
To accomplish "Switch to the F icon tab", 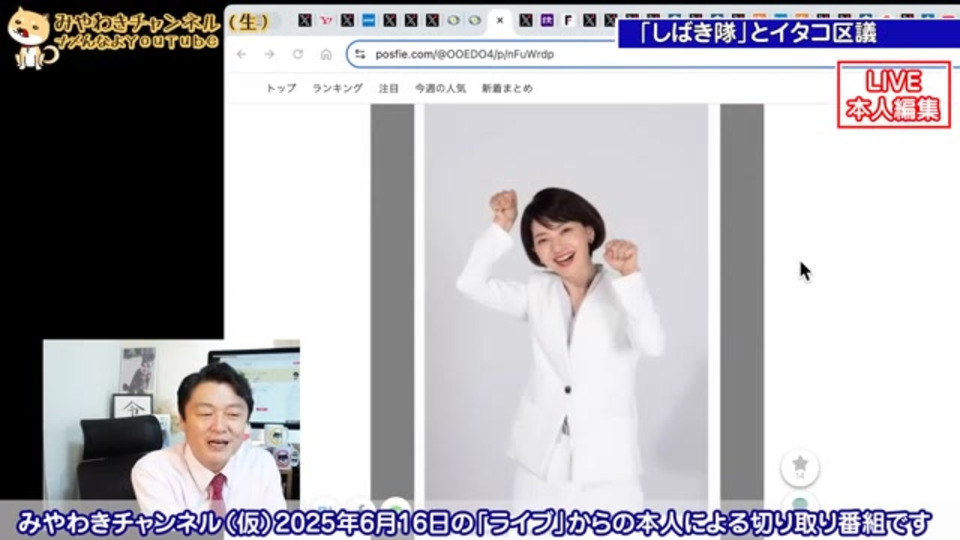I will click(x=568, y=20).
